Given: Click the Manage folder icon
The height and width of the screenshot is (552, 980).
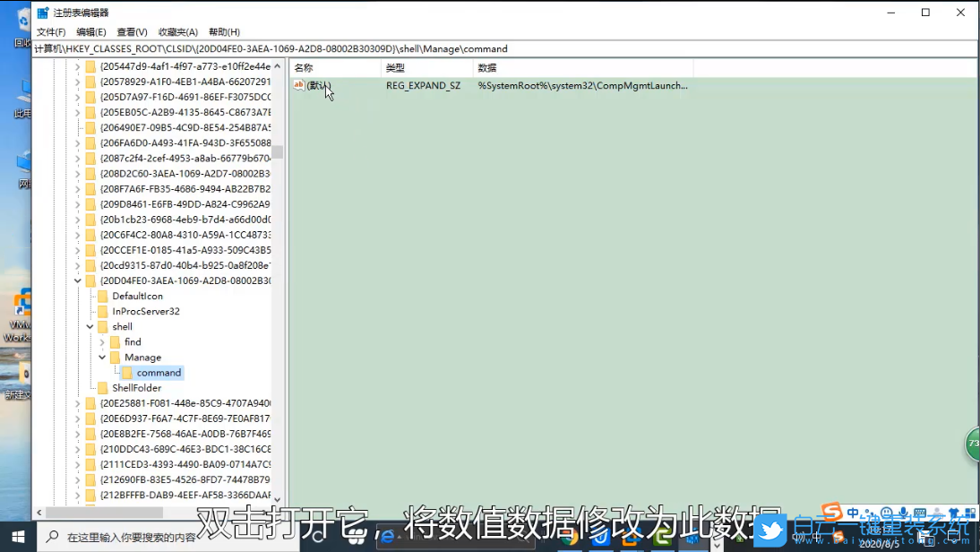Looking at the screenshot, I should [x=115, y=358].
